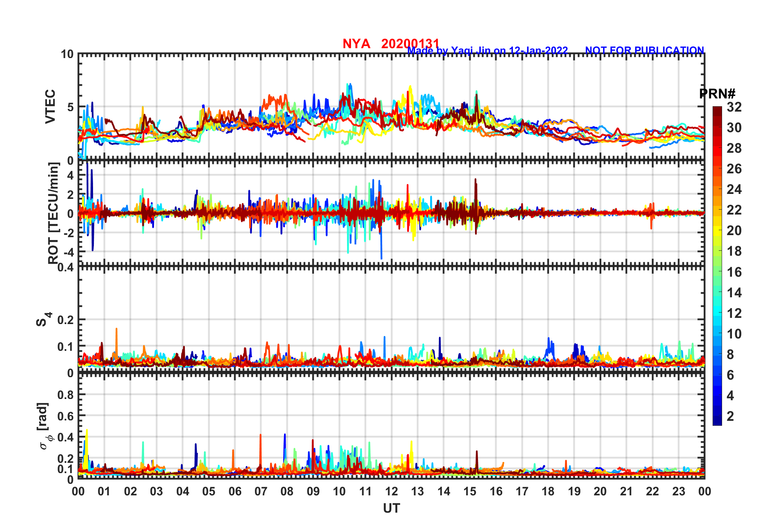The height and width of the screenshot is (532, 783).
Task: Select UT hour tick label "10"
Action: tap(339, 492)
